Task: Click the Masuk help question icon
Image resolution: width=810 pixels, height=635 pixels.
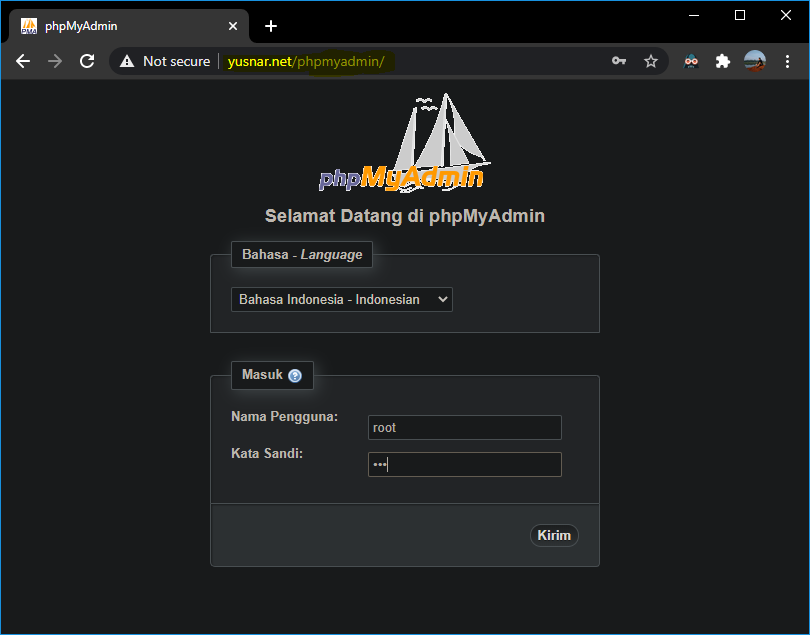Action: [294, 376]
